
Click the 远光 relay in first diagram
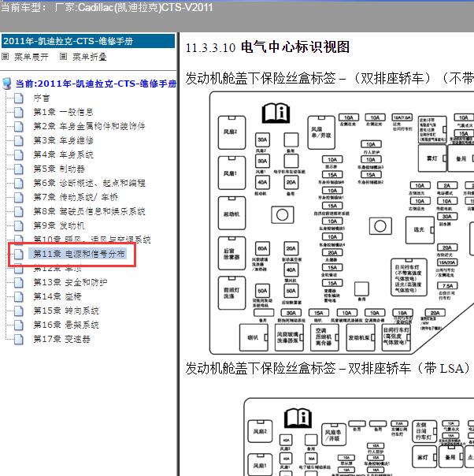(420, 230)
